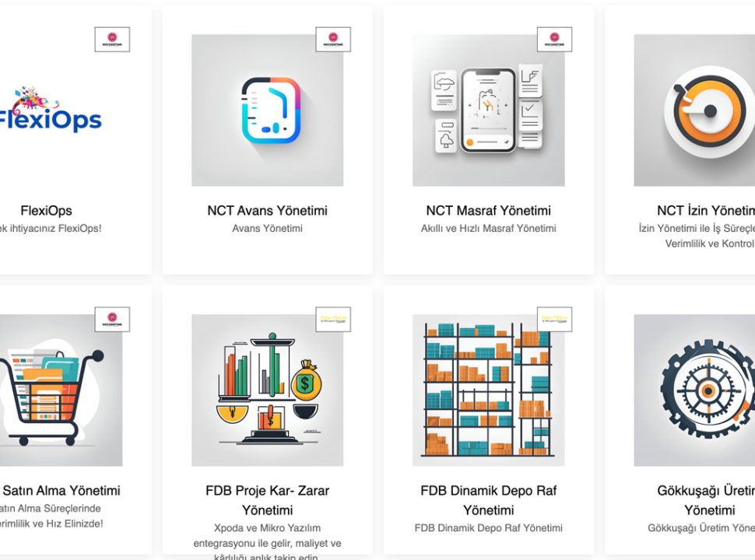The width and height of the screenshot is (755, 560).
Task: Open the FlexiOps chameleon logo image
Action: [x=51, y=110]
